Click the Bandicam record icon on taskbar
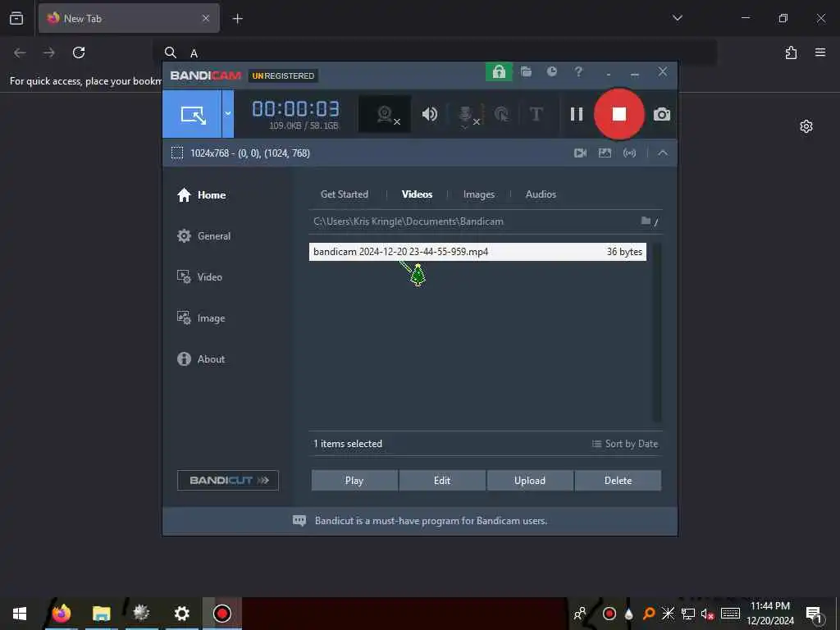The width and height of the screenshot is (840, 630). point(221,614)
